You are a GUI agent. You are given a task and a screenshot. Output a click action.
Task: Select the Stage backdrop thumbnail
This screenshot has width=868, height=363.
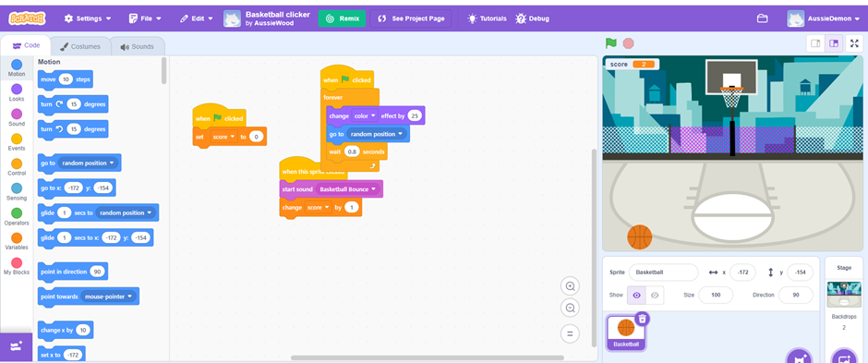coord(844,295)
